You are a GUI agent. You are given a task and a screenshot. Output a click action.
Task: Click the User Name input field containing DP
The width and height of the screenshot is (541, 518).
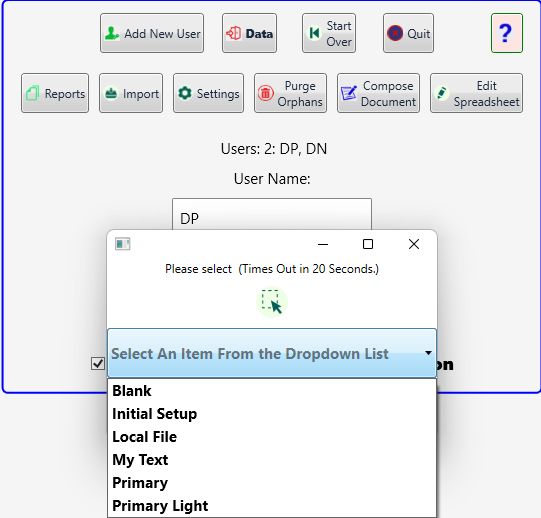point(272,214)
